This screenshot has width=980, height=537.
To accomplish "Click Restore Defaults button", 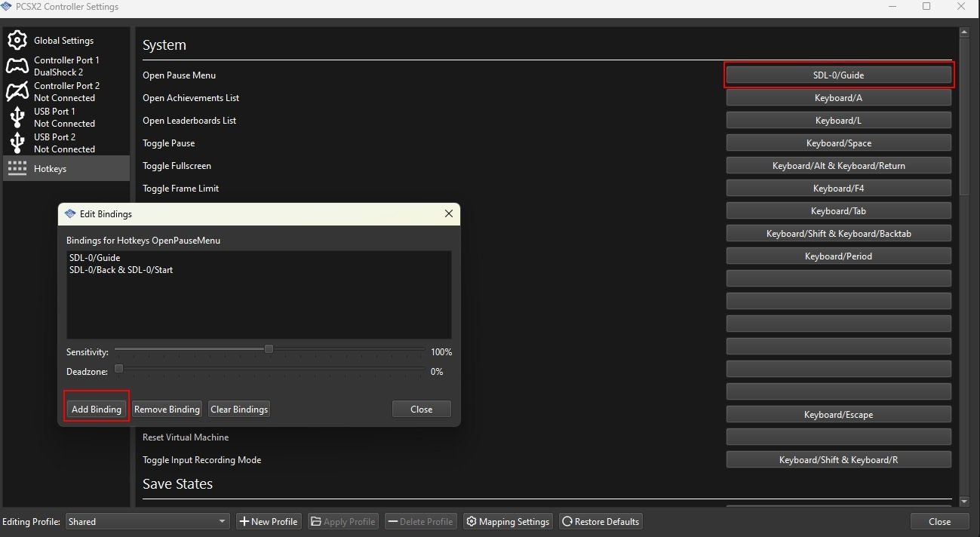I will click(x=601, y=521).
